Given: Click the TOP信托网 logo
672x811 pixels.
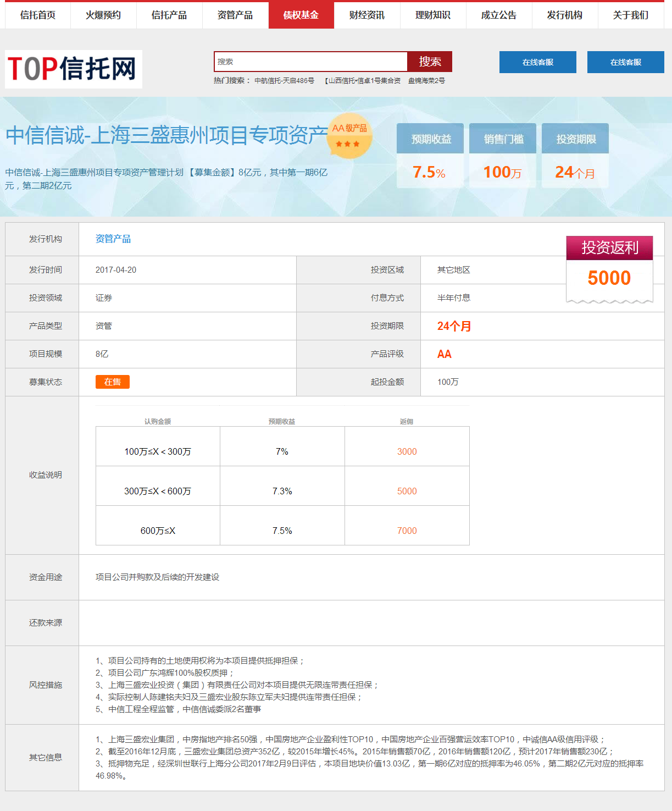Looking at the screenshot, I should tap(74, 69).
